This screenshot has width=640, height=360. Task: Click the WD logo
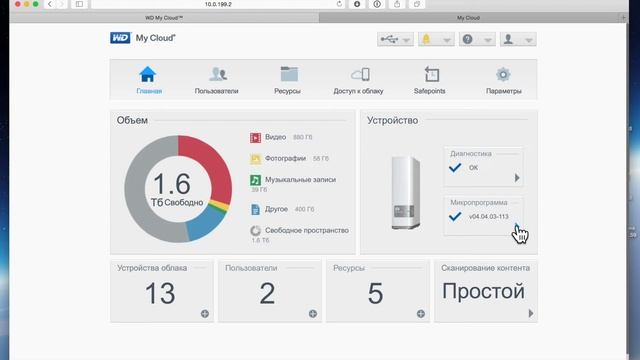tap(120, 38)
